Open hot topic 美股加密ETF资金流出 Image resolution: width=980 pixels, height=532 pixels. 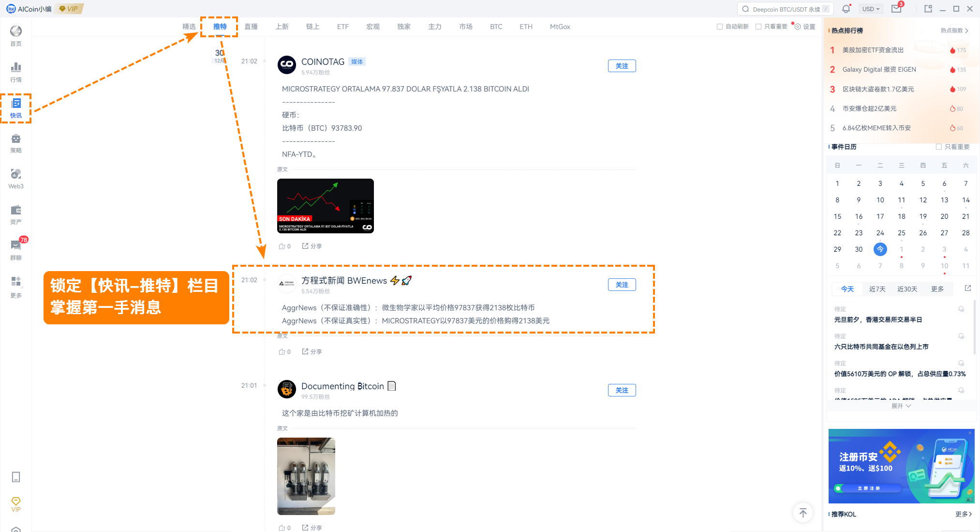pyautogui.click(x=873, y=50)
